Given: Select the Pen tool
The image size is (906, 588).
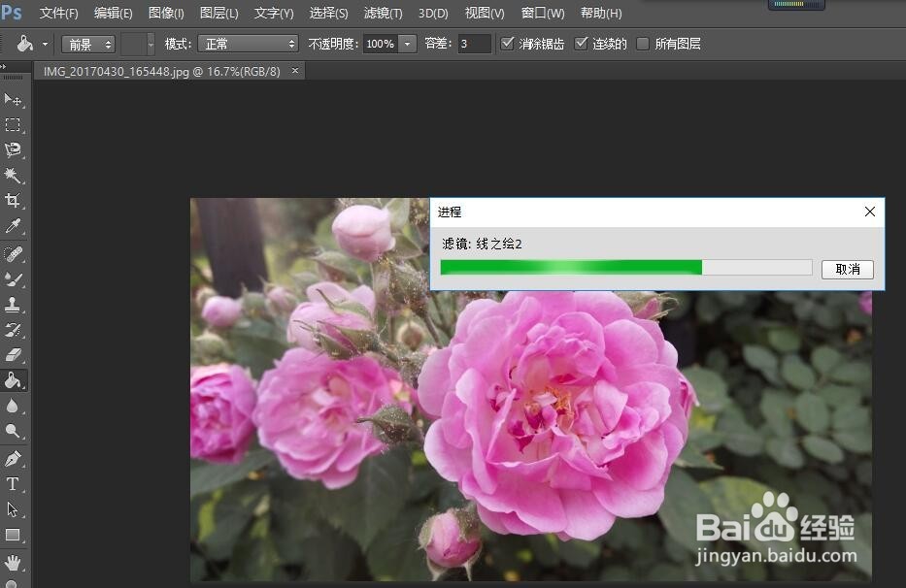Looking at the screenshot, I should [13, 459].
